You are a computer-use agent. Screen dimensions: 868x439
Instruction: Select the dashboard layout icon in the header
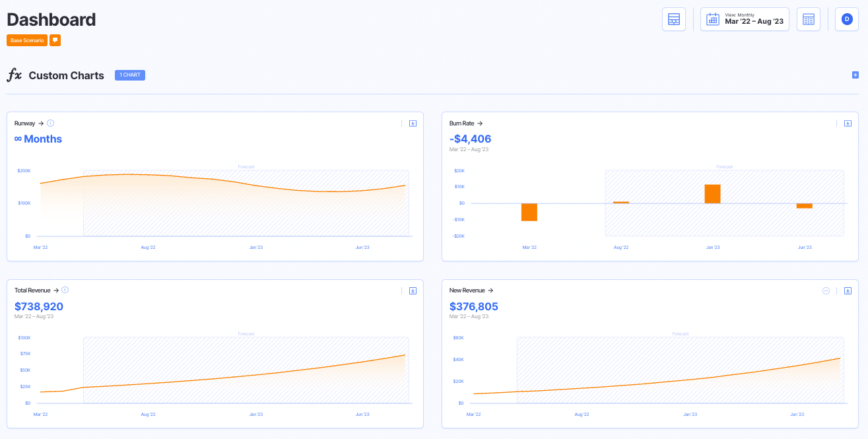(x=674, y=19)
